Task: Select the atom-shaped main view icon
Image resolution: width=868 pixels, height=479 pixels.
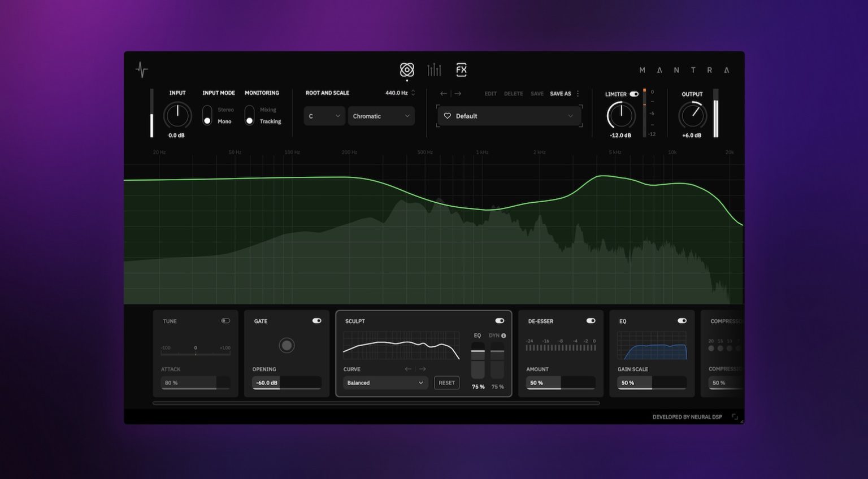Action: point(406,69)
